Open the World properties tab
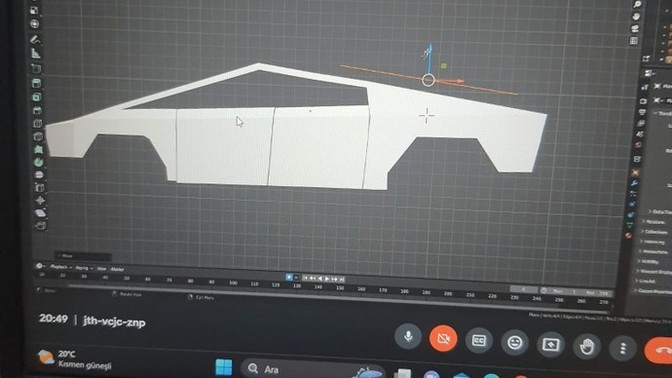Viewport: 672px width, 378px height. tap(639, 146)
